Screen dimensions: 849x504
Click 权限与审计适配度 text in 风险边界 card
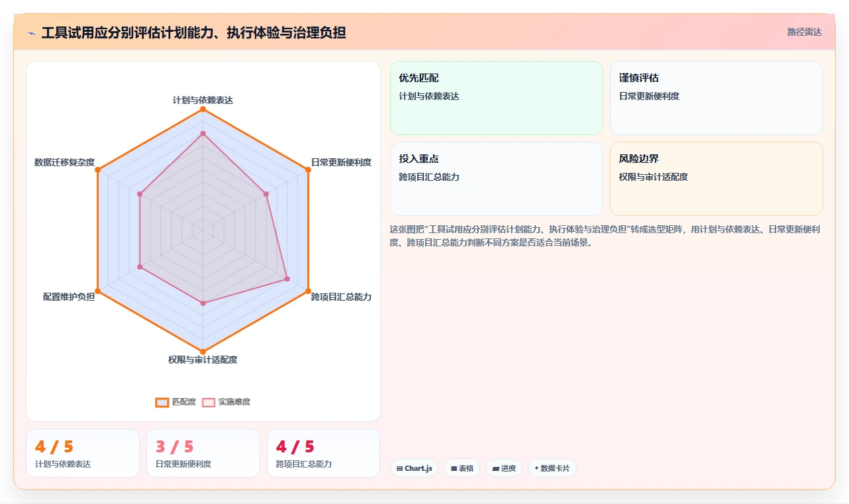pos(654,177)
